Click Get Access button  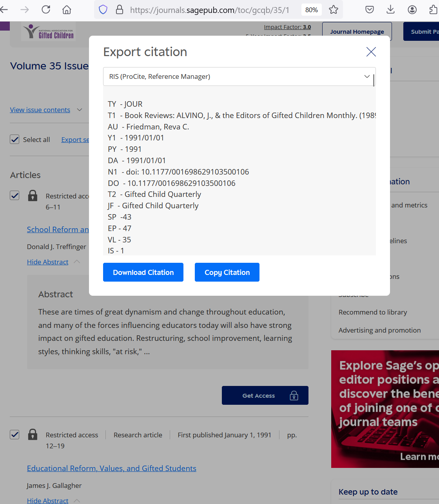pos(265,395)
